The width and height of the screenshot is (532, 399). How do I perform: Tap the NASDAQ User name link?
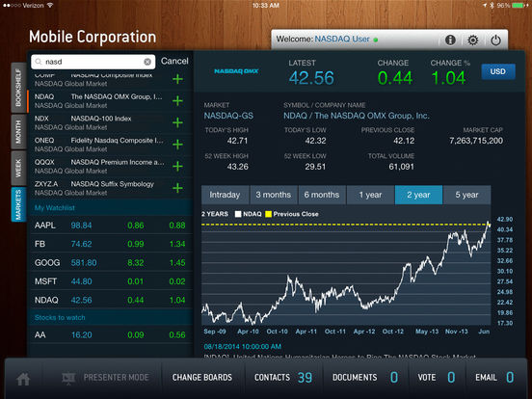342,39
